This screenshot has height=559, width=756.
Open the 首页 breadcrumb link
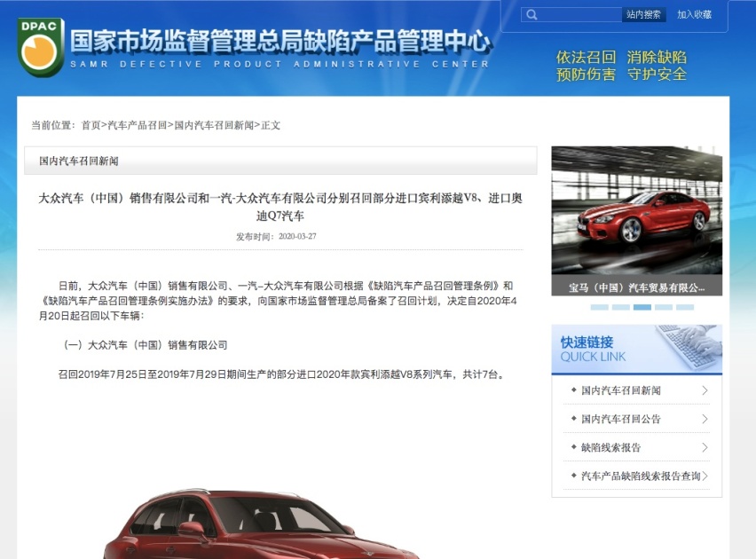point(91,125)
